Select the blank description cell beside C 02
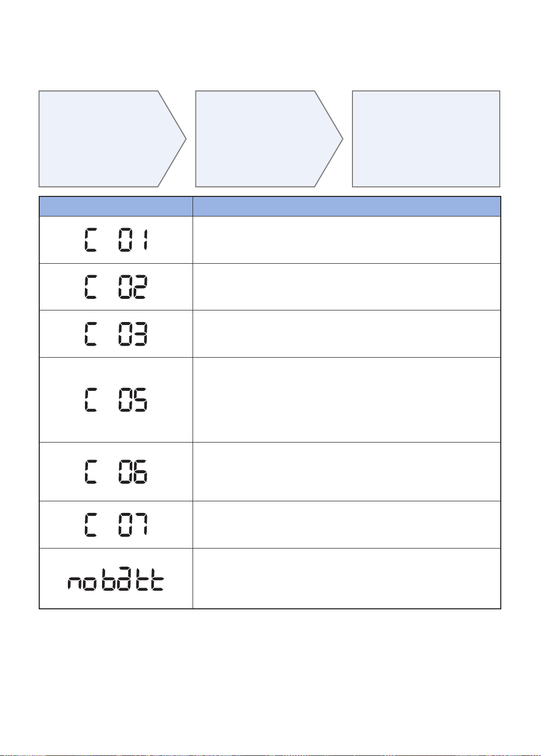541x756 pixels. pos(347,287)
